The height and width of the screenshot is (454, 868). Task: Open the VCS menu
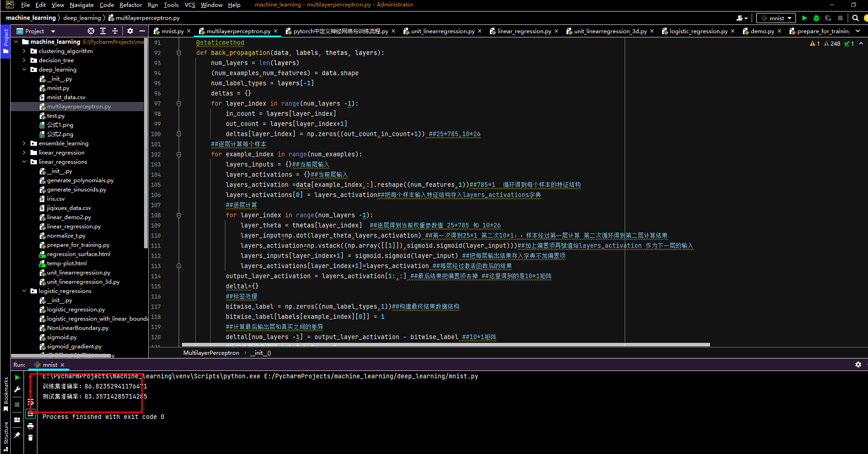(x=190, y=5)
